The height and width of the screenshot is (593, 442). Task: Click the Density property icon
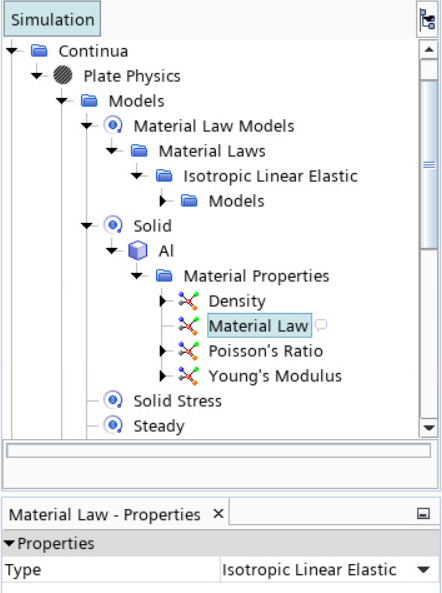(x=188, y=301)
